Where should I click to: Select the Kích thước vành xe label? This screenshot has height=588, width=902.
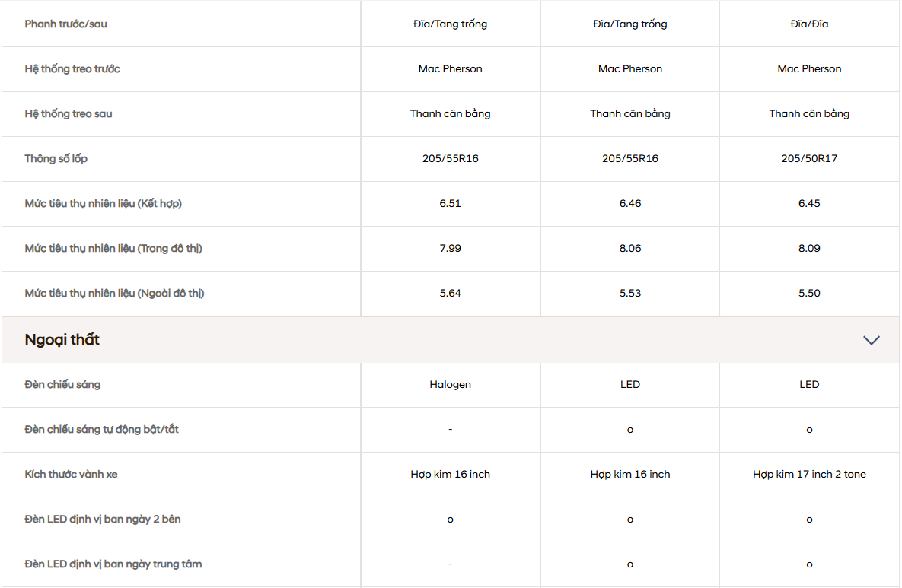tap(71, 475)
